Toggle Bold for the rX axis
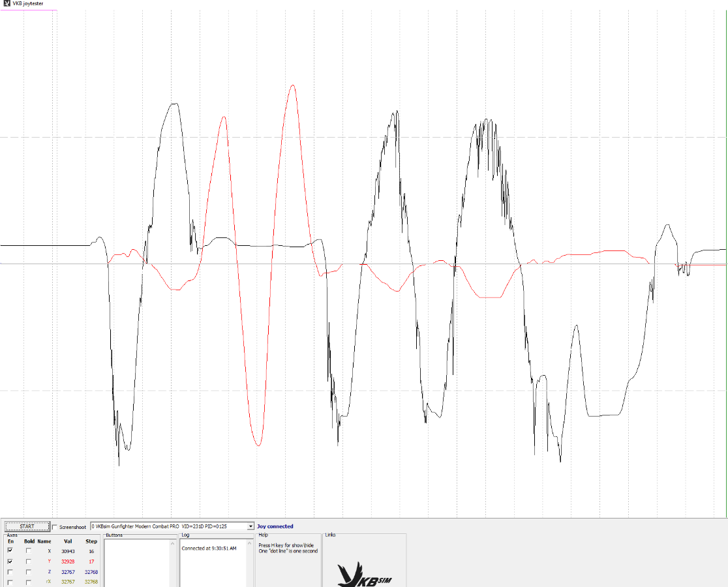Image resolution: width=728 pixels, height=587 pixels. (x=29, y=582)
